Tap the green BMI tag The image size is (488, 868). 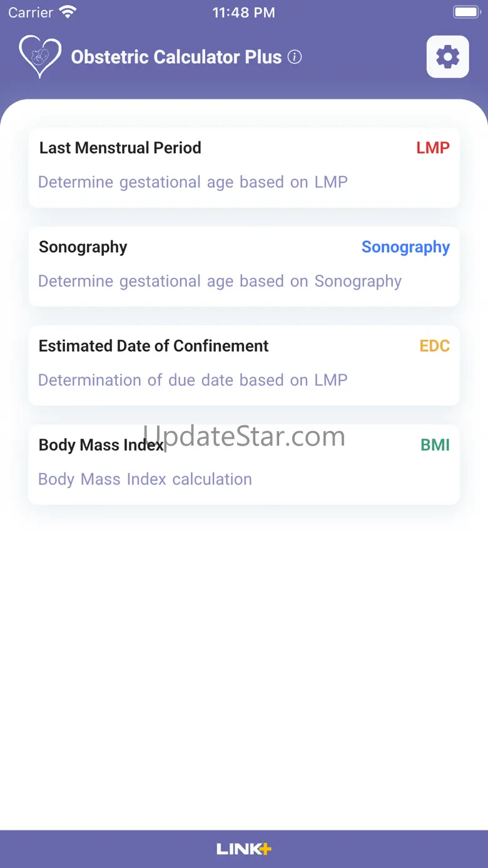coord(435,445)
